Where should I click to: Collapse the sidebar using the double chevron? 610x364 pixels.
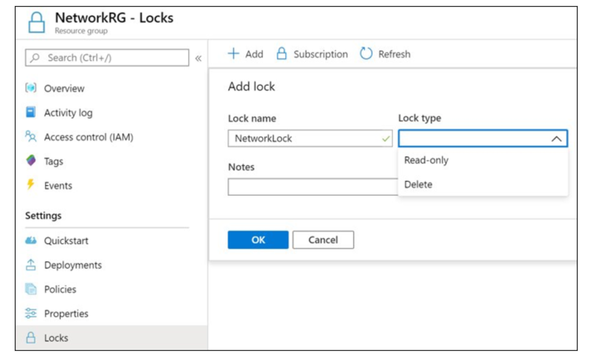click(x=198, y=57)
